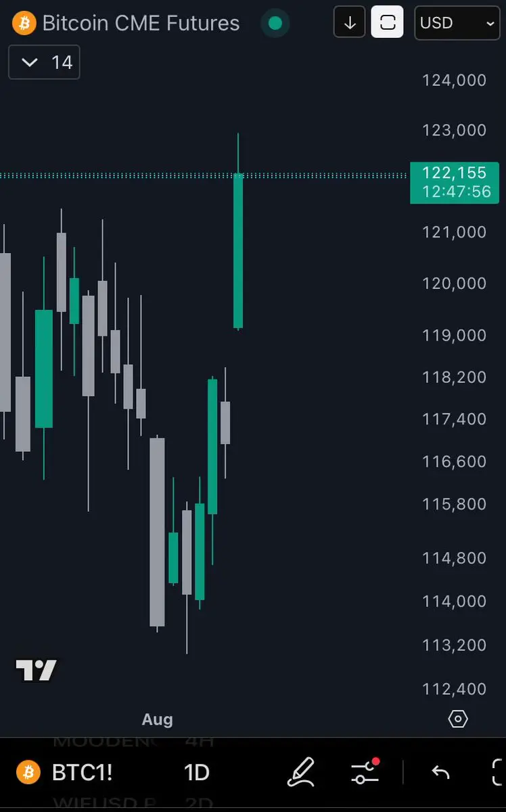The image size is (506, 812).
Task: Click the down arrow button in header
Action: 350,22
